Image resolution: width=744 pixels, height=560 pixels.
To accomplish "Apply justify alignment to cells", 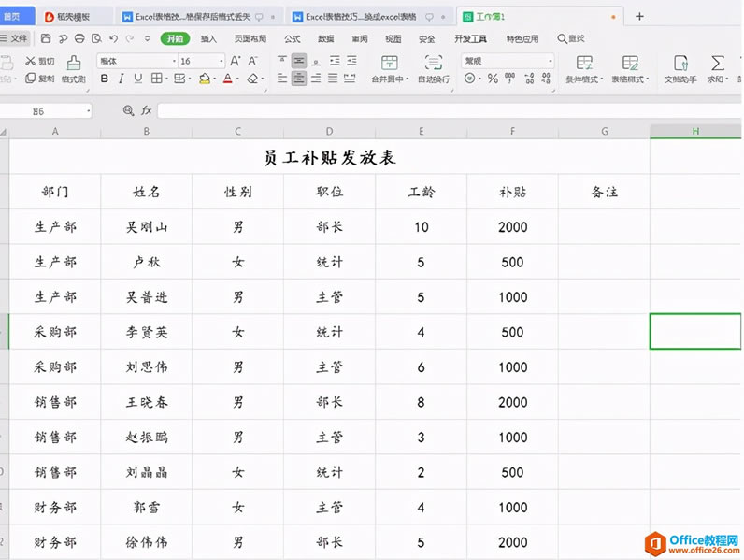I will pos(333,79).
